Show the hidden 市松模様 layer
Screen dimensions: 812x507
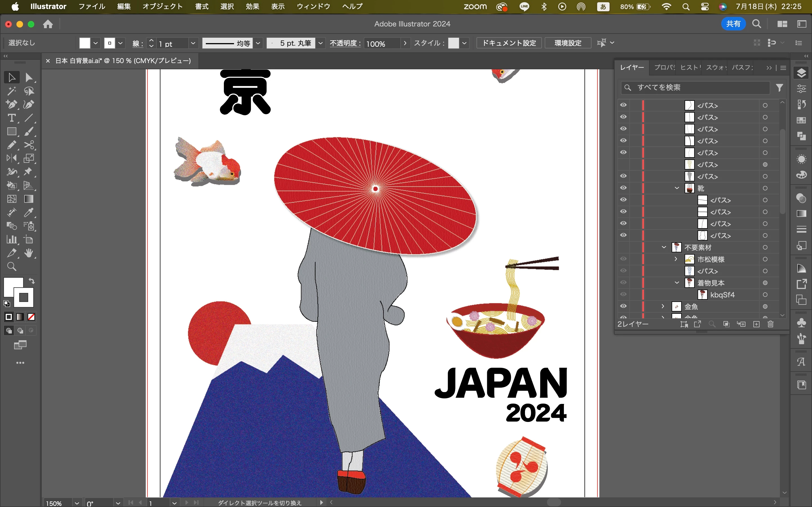[x=623, y=259]
